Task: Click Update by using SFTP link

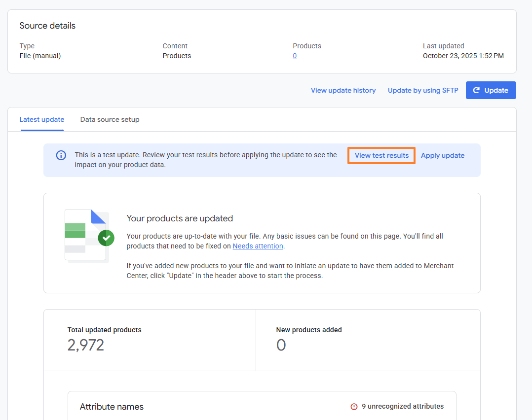Action: coord(423,90)
